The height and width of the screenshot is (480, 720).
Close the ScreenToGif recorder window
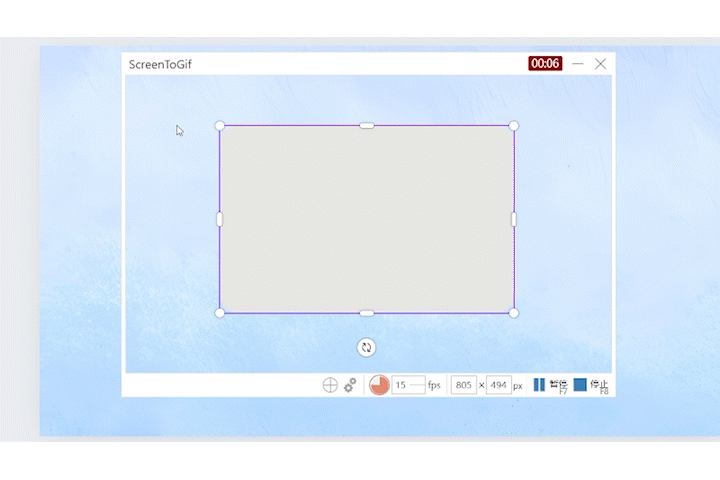point(600,64)
